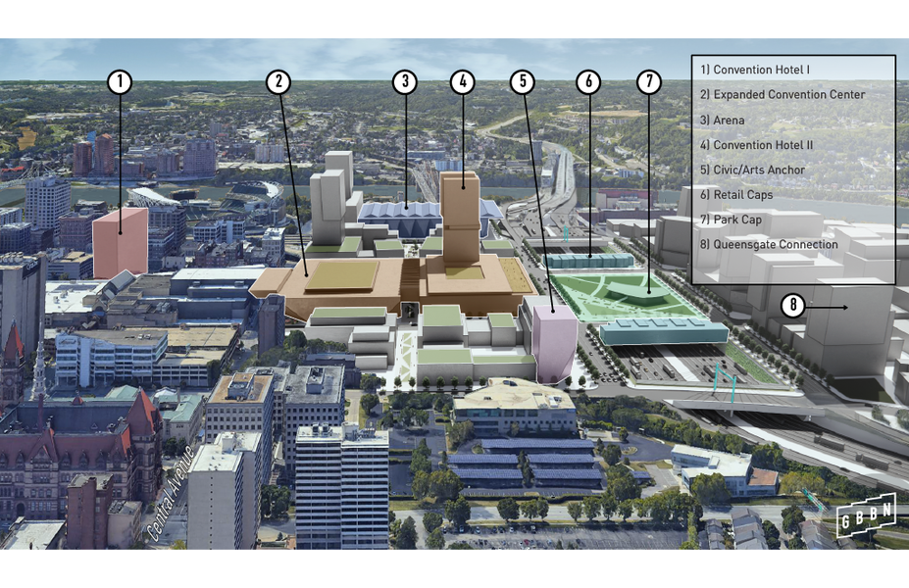Click the circled number 7 marker
909x588 pixels.
(649, 81)
